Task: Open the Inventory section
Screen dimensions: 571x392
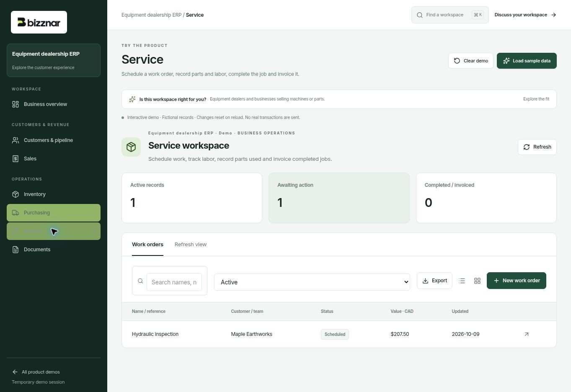Action: click(x=54, y=194)
